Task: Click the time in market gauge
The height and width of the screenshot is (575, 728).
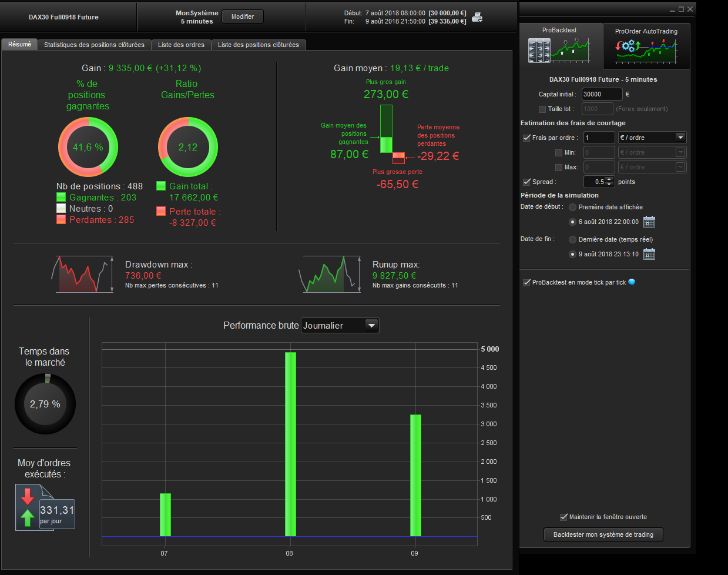Action: [45, 404]
